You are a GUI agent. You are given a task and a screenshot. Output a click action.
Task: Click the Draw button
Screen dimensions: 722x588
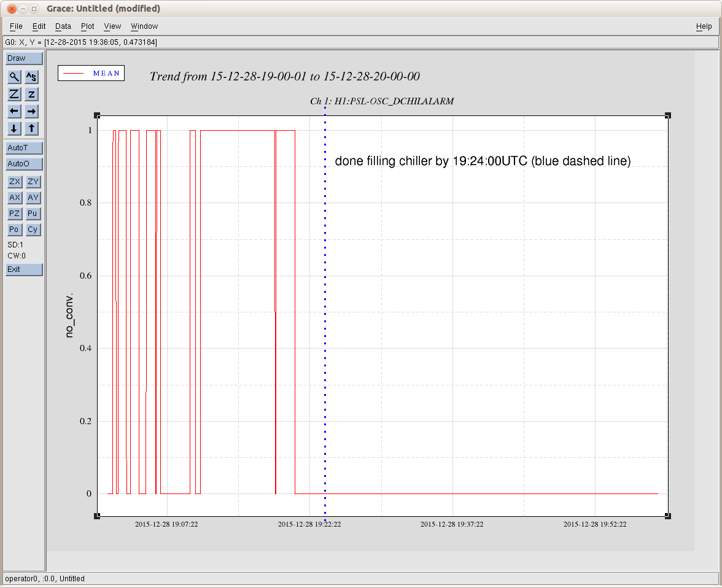coord(24,58)
